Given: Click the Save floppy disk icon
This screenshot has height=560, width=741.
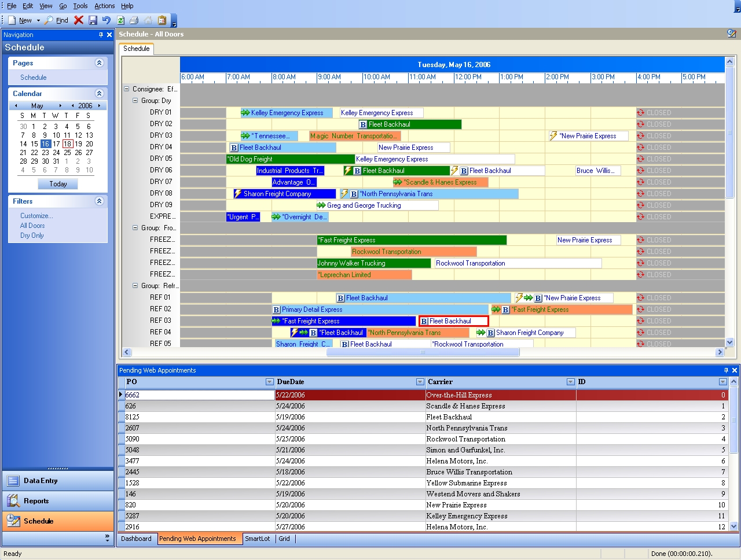Looking at the screenshot, I should click(x=93, y=20).
